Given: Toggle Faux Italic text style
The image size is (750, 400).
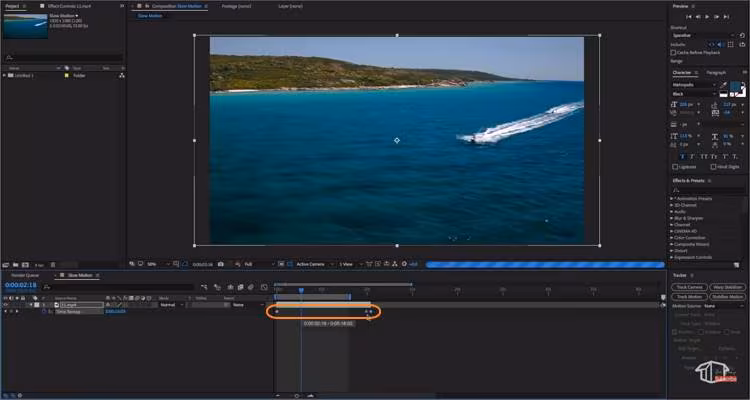Looking at the screenshot, I should tap(693, 157).
